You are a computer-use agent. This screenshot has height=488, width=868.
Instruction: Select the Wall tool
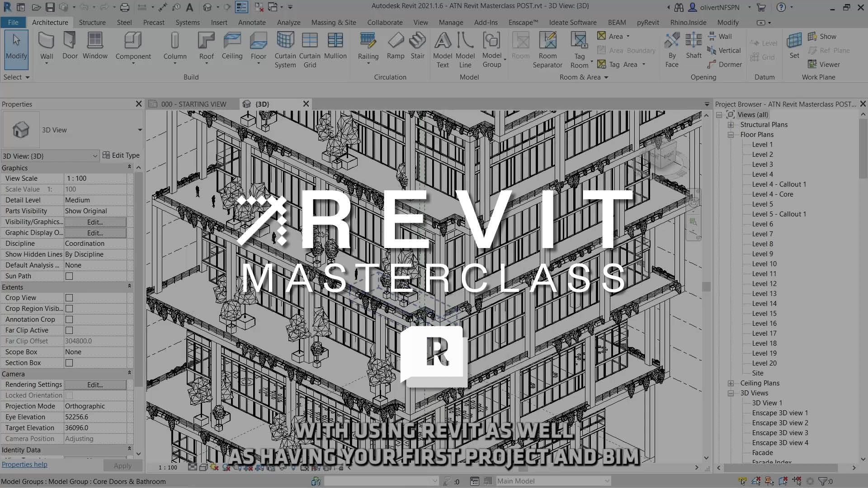[x=47, y=47]
